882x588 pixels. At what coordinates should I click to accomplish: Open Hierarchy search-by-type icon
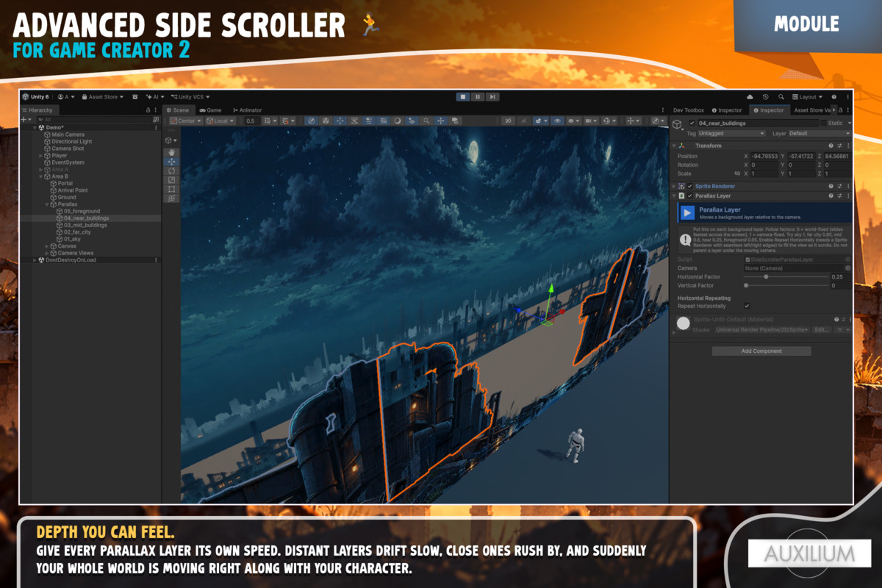pyautogui.click(x=155, y=119)
